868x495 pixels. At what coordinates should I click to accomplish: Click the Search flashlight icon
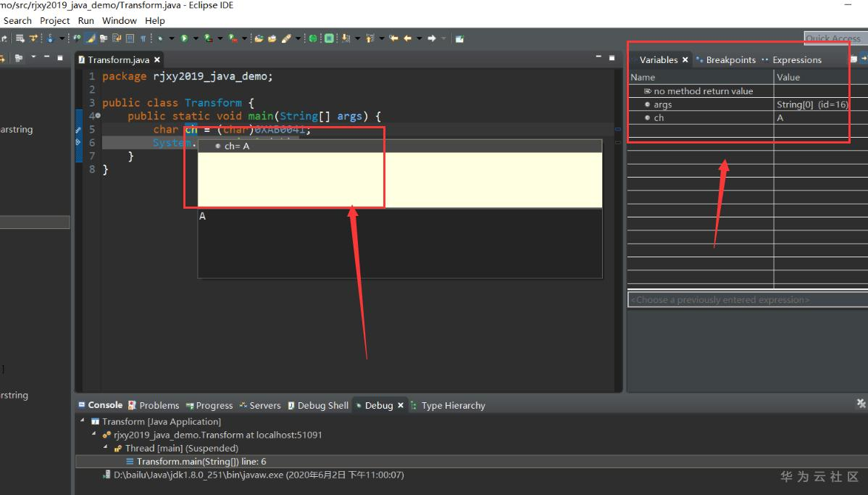(x=286, y=38)
